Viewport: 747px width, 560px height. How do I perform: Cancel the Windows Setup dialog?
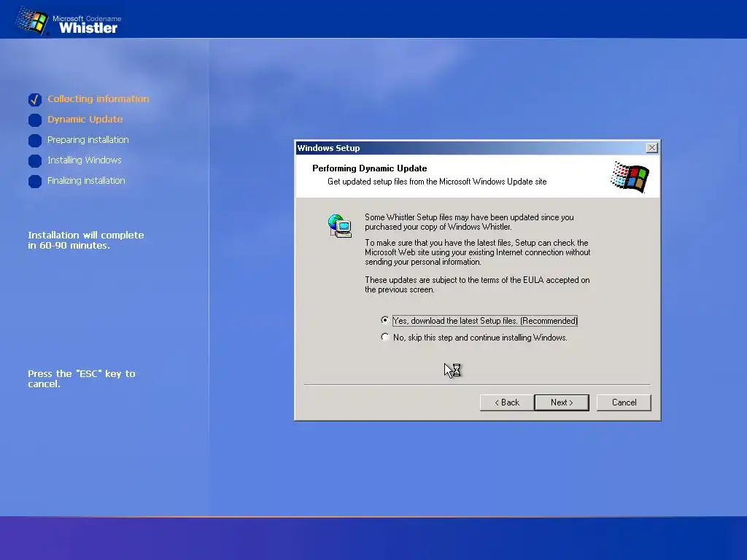click(x=624, y=402)
